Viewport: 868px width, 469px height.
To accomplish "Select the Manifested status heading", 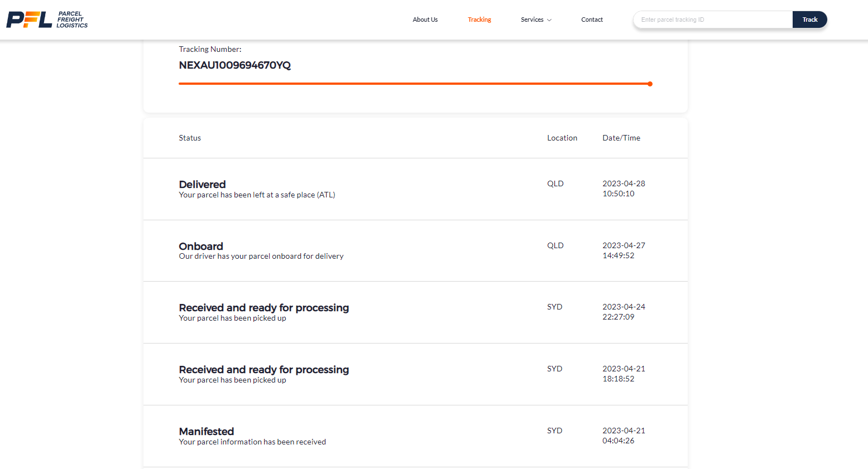I will coord(206,432).
